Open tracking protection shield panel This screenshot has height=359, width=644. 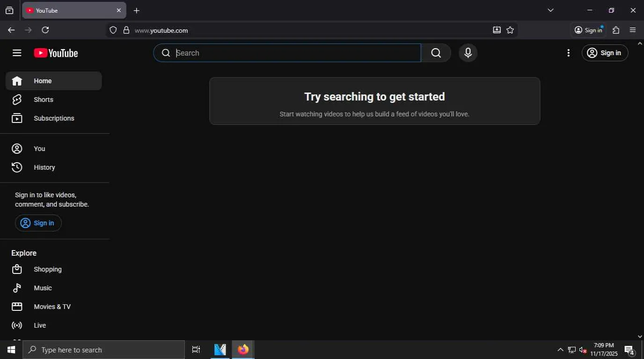click(113, 30)
